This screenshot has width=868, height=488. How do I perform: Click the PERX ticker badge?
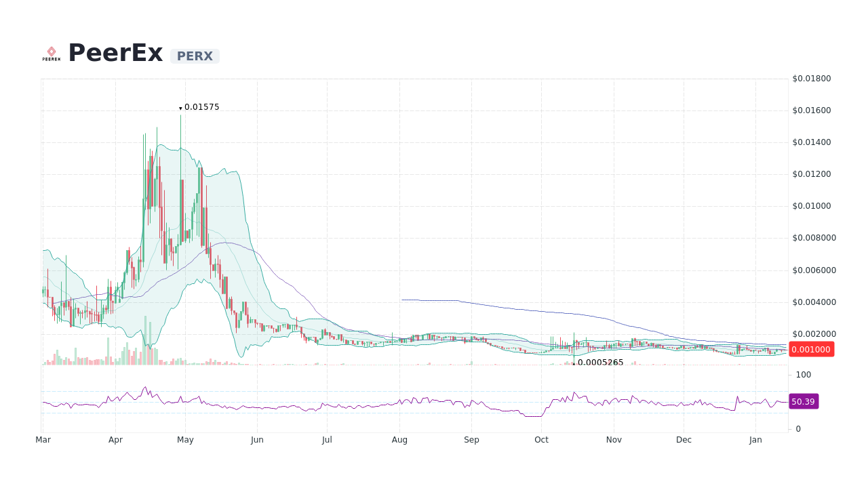[195, 56]
